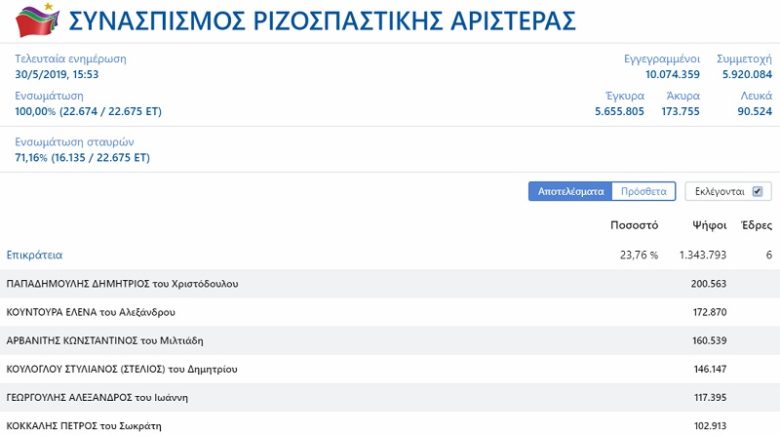The width and height of the screenshot is (780, 435).
Task: Click the 100,00% (22.674 / 22.675 ET) value
Action: coord(88,111)
